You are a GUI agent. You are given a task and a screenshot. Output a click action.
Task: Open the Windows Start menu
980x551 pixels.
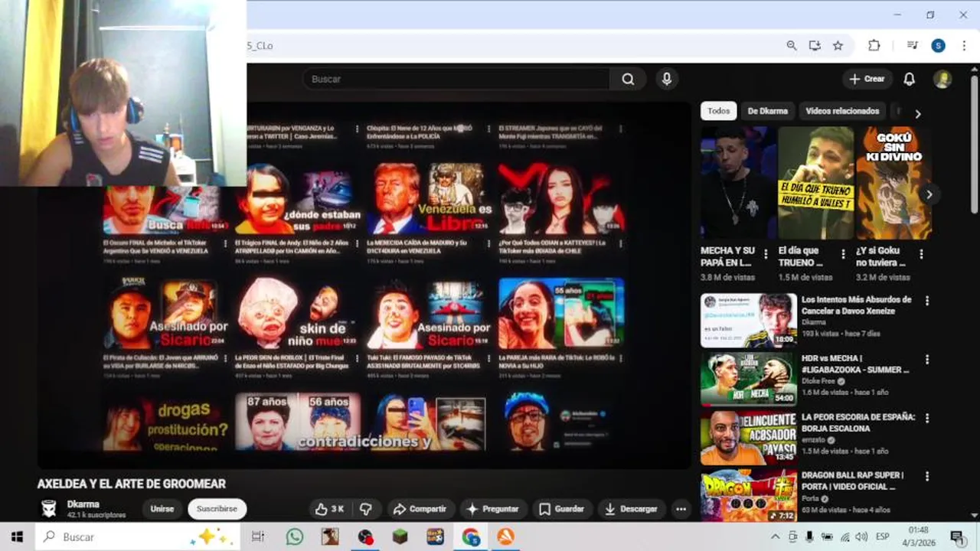pos(17,537)
